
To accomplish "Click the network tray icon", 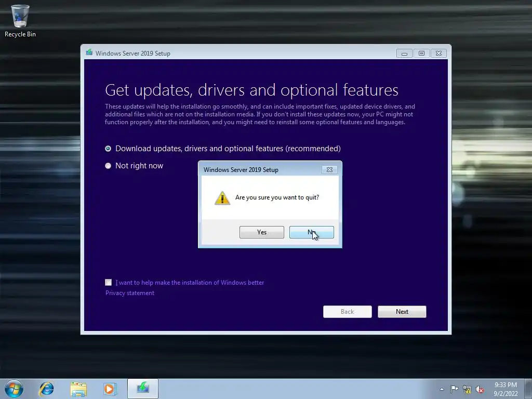I will [x=467, y=390].
